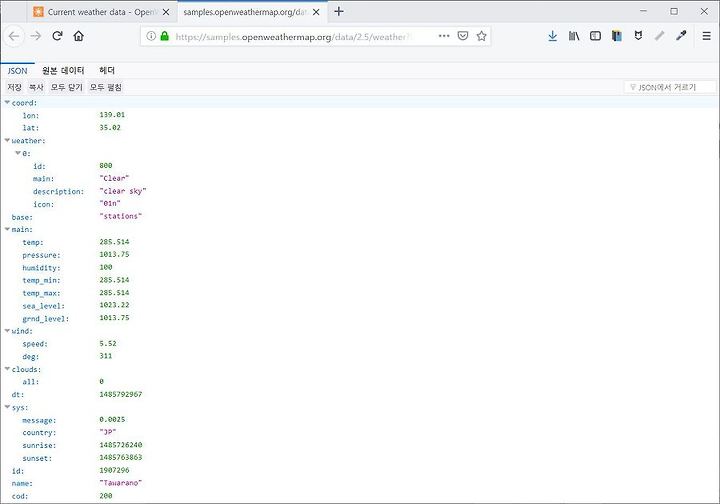Open the Firefox hamburger menu

tap(707, 36)
